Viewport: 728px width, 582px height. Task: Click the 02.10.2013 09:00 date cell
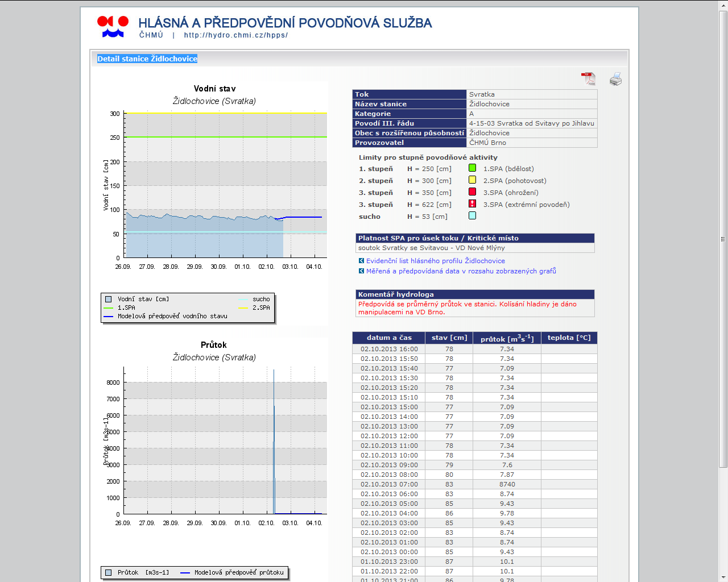point(389,465)
